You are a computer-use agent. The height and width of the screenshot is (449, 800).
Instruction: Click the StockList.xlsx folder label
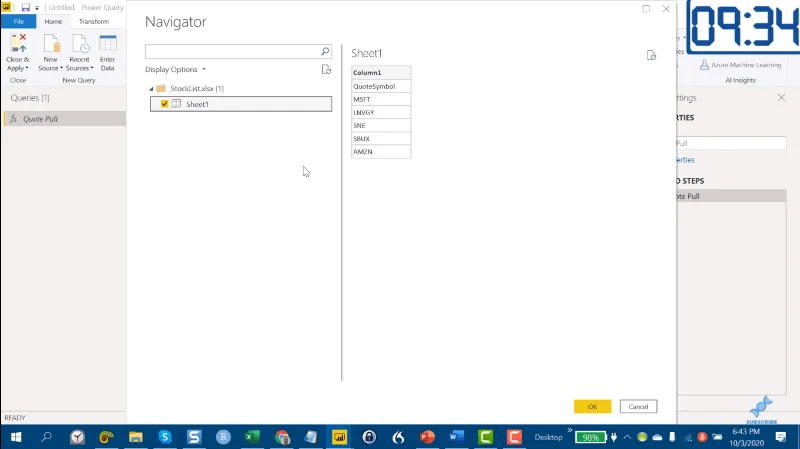pyautogui.click(x=197, y=88)
